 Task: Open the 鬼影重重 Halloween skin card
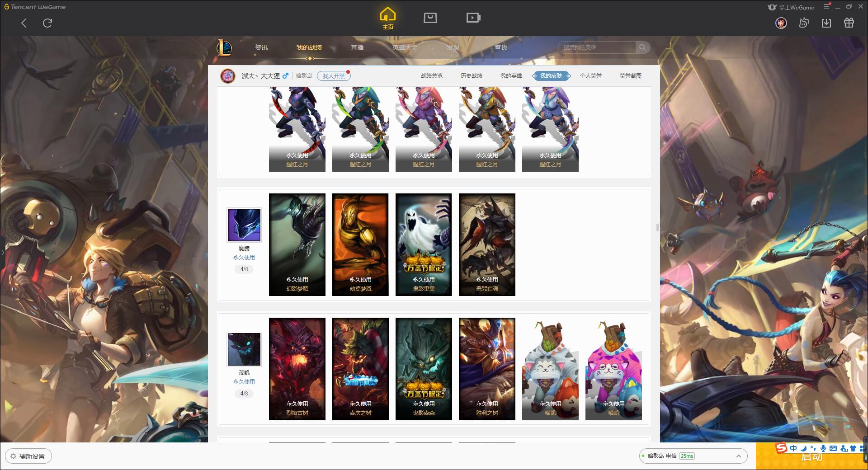(424, 244)
